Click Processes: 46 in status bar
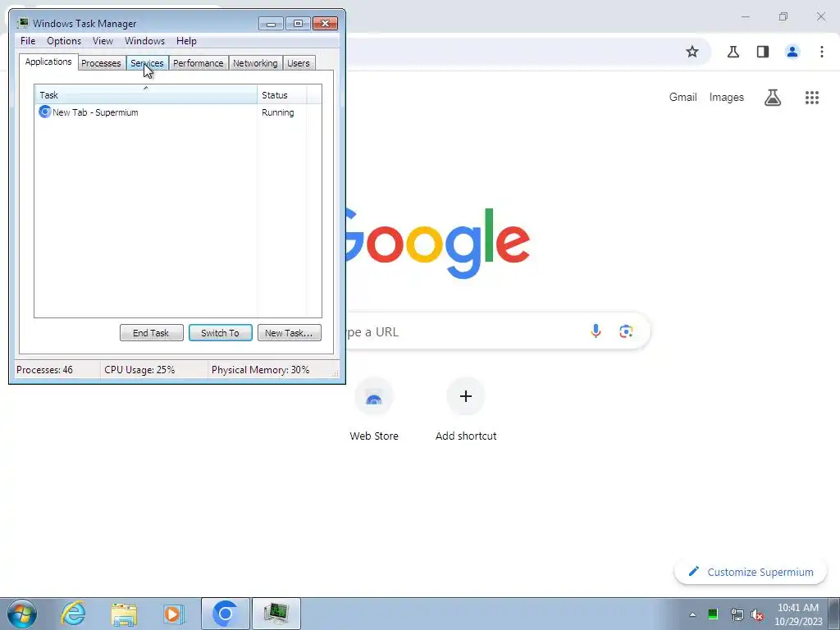840x630 pixels. (x=45, y=370)
